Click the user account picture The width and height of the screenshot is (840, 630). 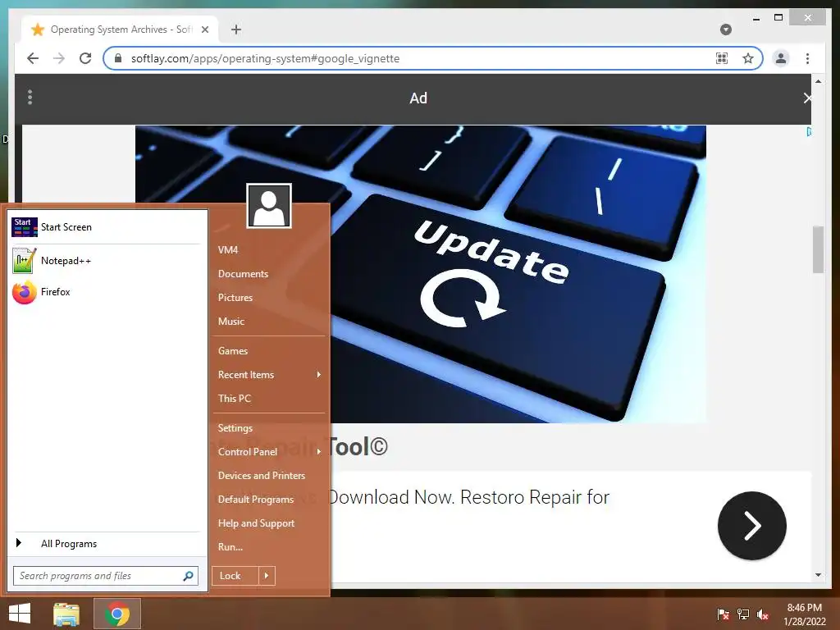(x=269, y=206)
